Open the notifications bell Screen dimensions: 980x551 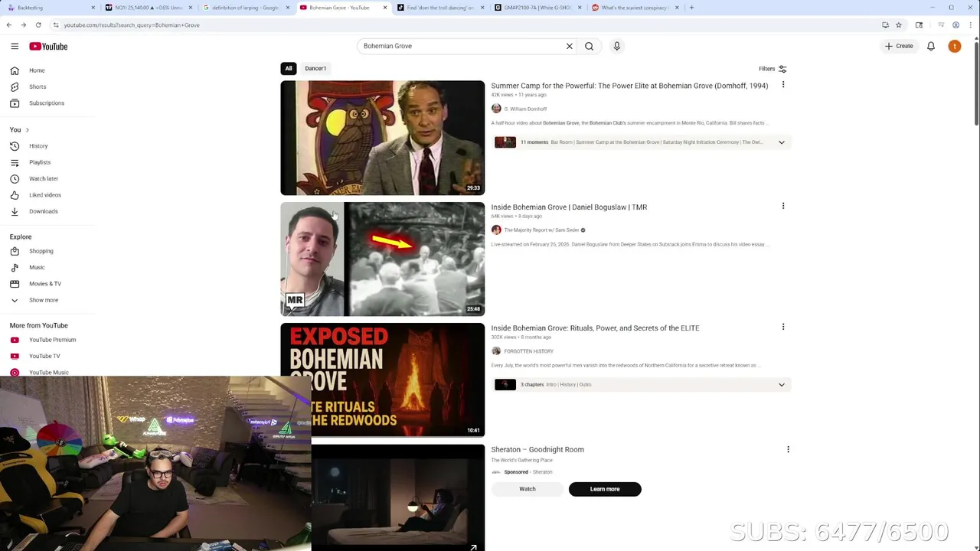tap(931, 46)
